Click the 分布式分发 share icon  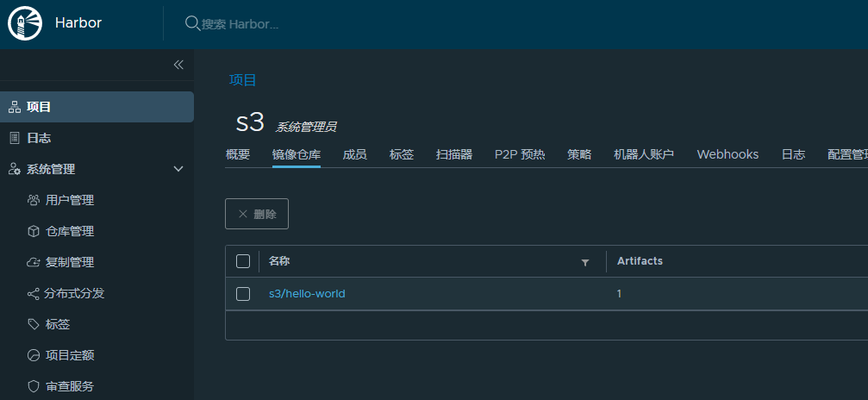click(34, 293)
